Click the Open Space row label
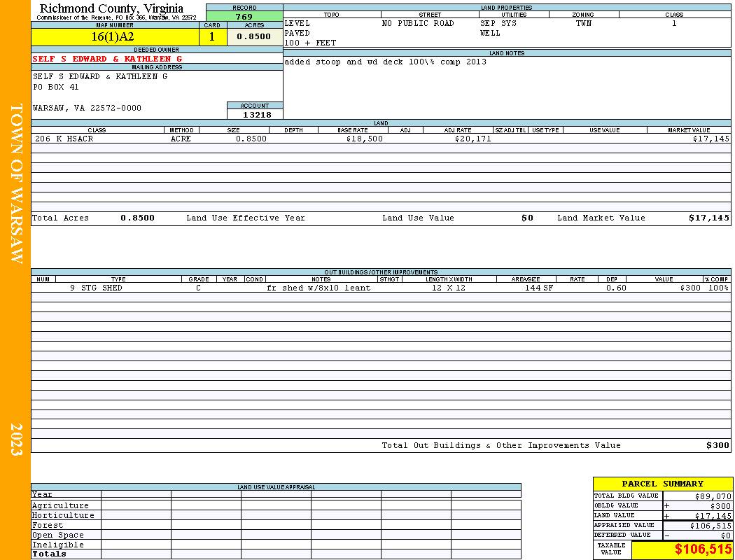Viewport: 735px width, 560px height. [x=57, y=535]
